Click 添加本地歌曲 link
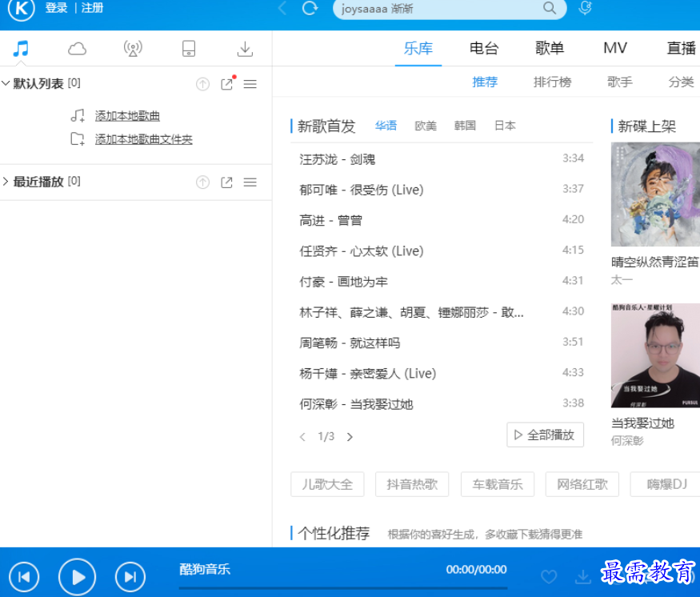The width and height of the screenshot is (700, 597). coord(127,116)
